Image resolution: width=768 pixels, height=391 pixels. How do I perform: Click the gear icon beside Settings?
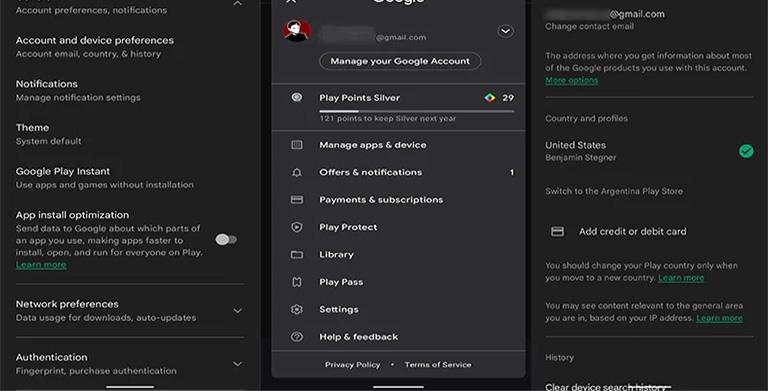[x=297, y=310]
